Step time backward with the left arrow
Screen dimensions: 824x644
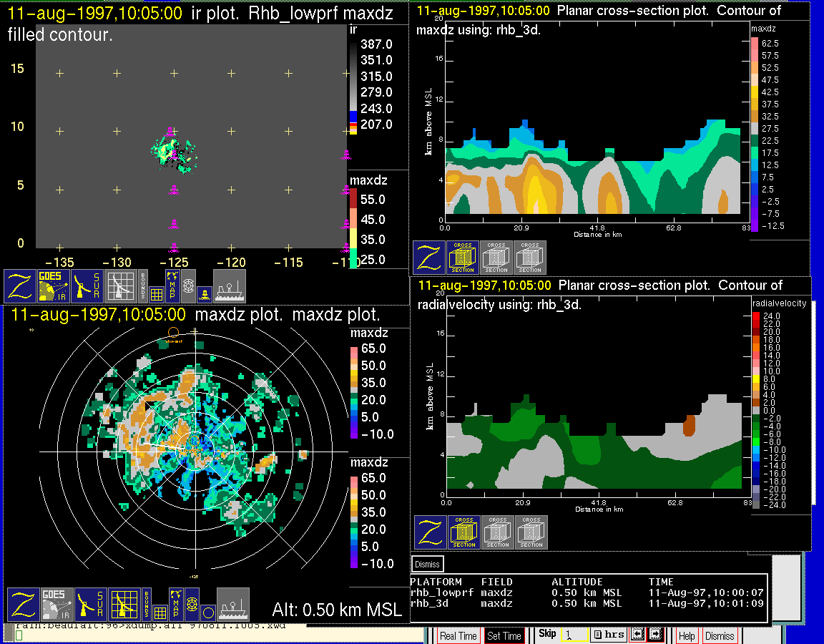tap(637, 635)
